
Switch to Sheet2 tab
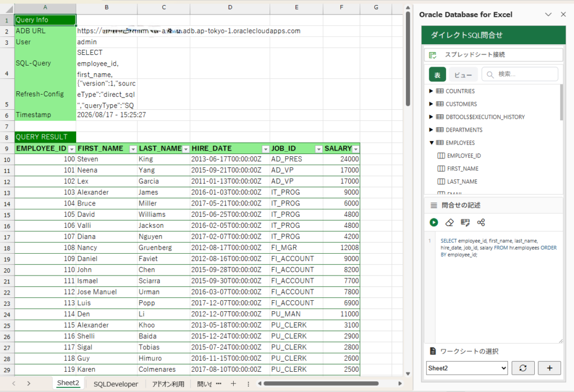point(68,383)
